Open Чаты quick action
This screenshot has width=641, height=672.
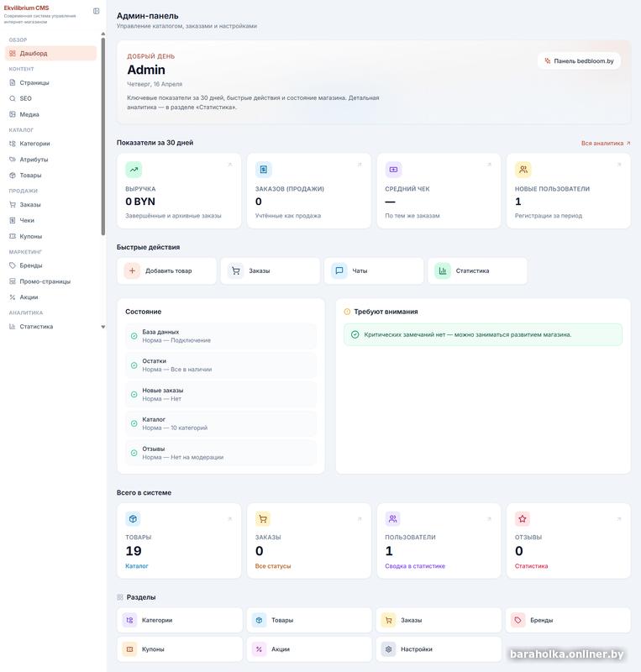[374, 270]
